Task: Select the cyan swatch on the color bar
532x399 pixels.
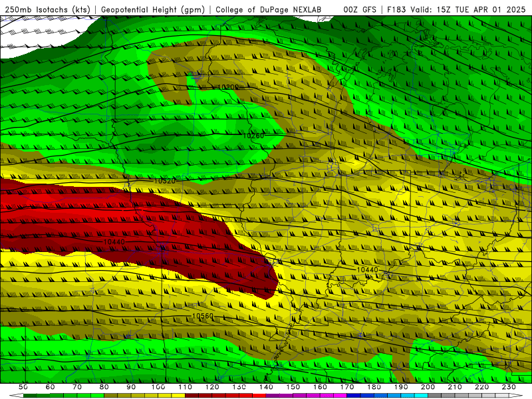Action: click(x=421, y=396)
